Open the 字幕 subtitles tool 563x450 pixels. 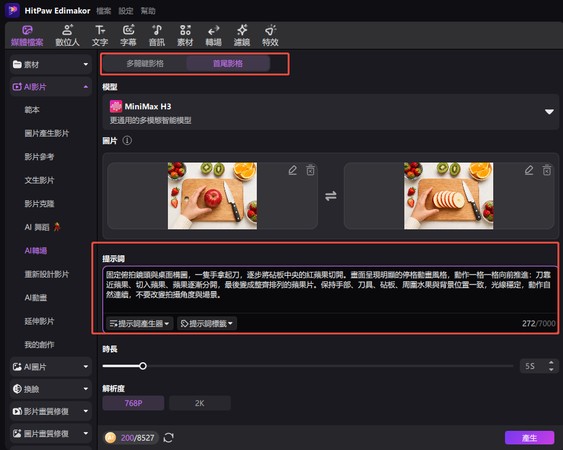128,36
